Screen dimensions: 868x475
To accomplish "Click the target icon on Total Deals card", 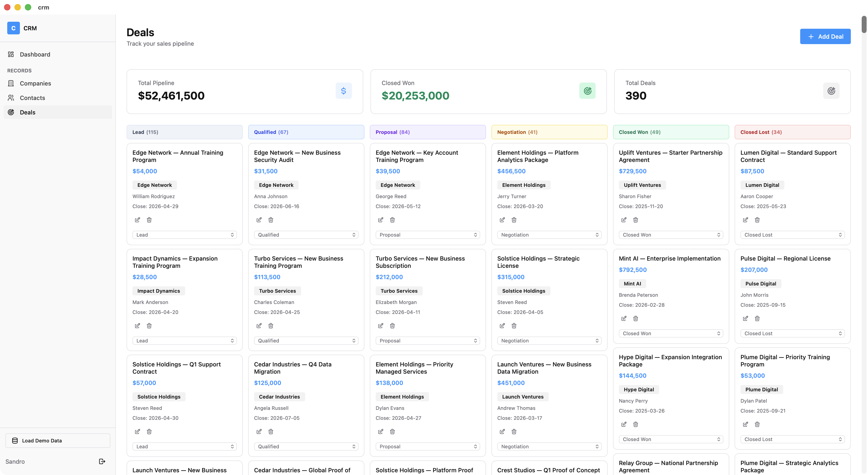I will [831, 90].
